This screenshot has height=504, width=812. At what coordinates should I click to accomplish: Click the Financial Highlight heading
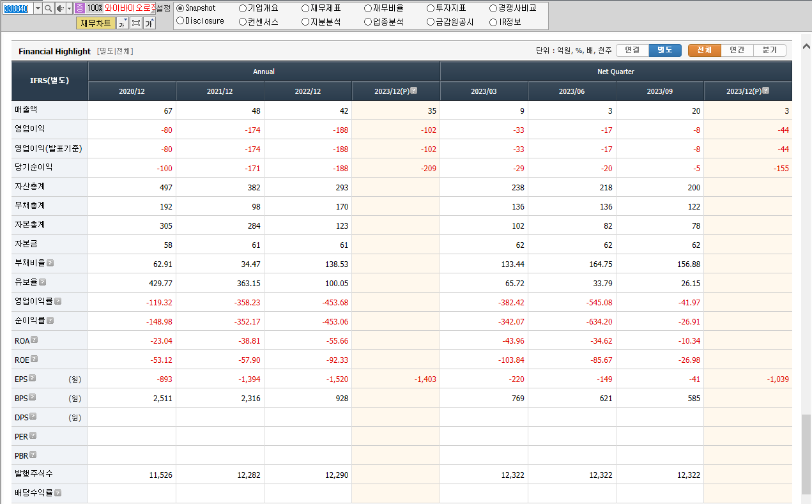pyautogui.click(x=54, y=51)
